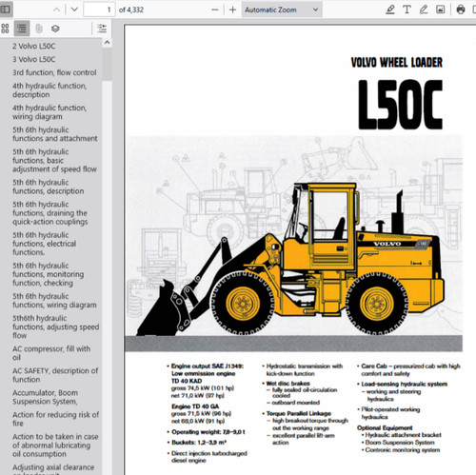Click 'Wet disc brakes' bullet text

[288, 384]
